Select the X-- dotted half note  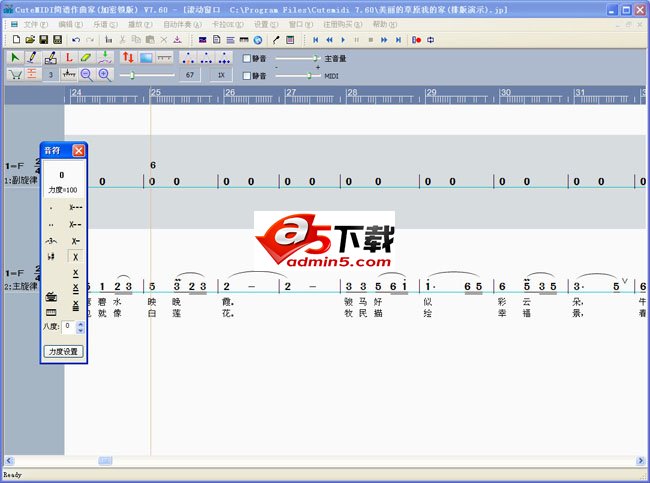click(75, 224)
